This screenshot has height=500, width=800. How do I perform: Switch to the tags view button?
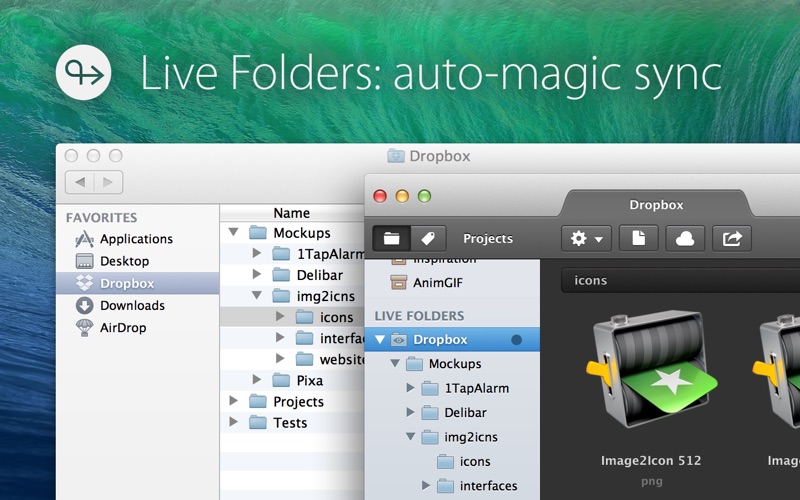(427, 238)
